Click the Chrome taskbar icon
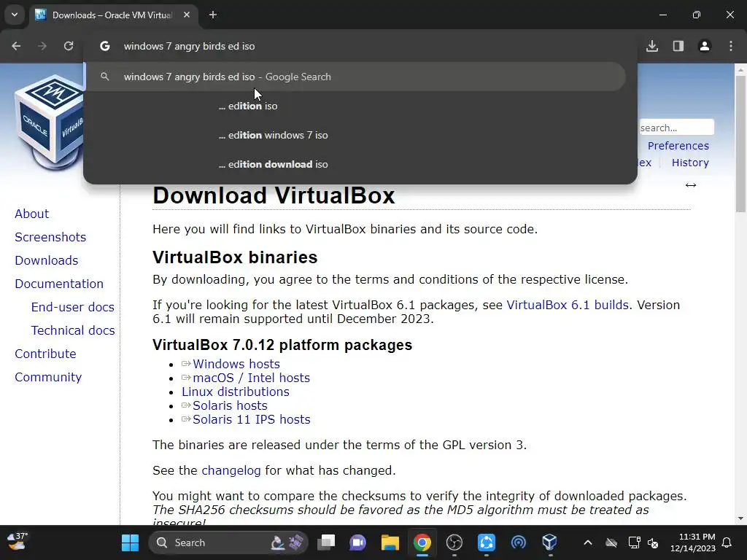Screen dimensions: 747x560 tap(422, 542)
